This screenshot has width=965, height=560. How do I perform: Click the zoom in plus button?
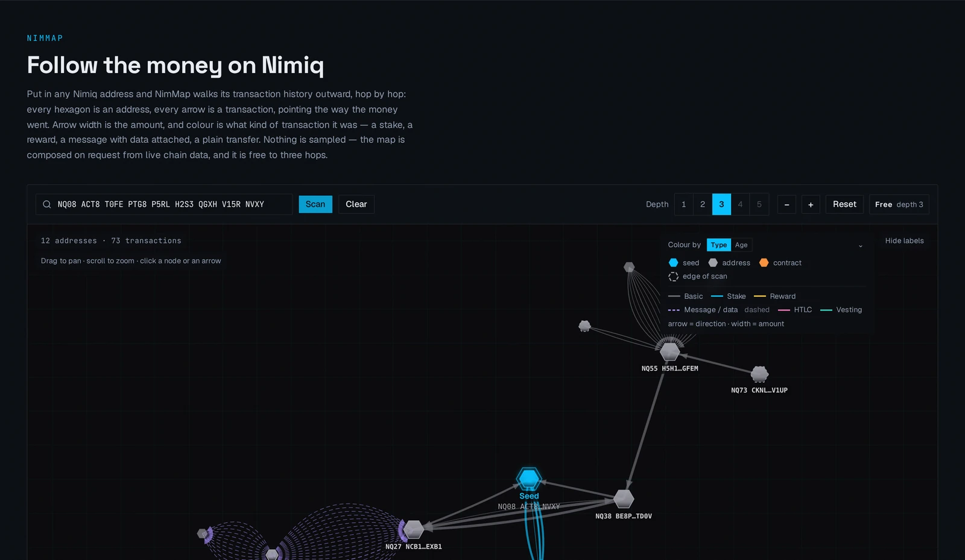pos(811,204)
